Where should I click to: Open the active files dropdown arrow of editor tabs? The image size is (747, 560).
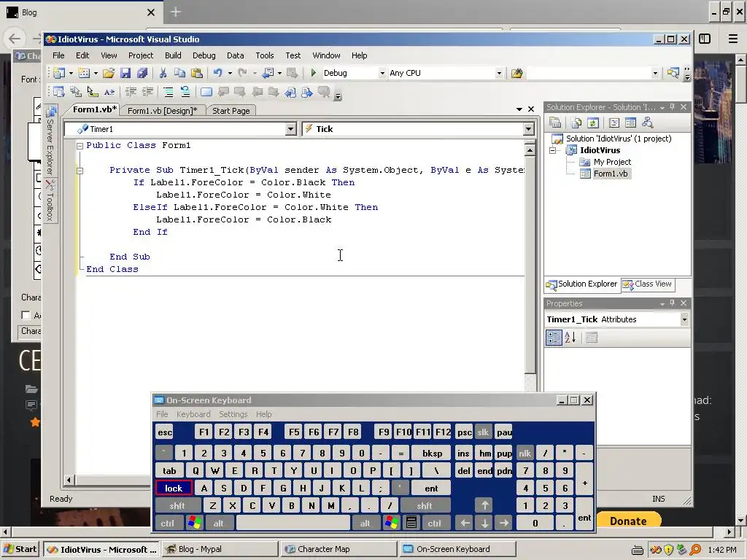[519, 109]
